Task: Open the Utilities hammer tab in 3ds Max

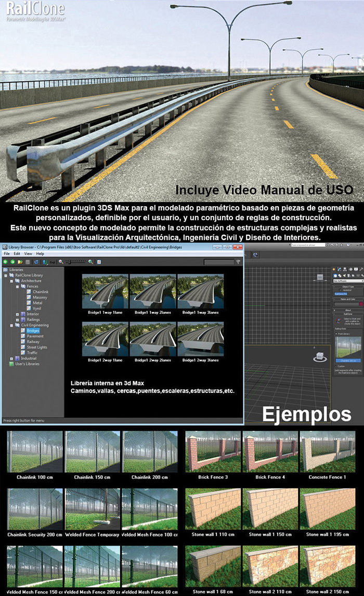Action: [361, 269]
